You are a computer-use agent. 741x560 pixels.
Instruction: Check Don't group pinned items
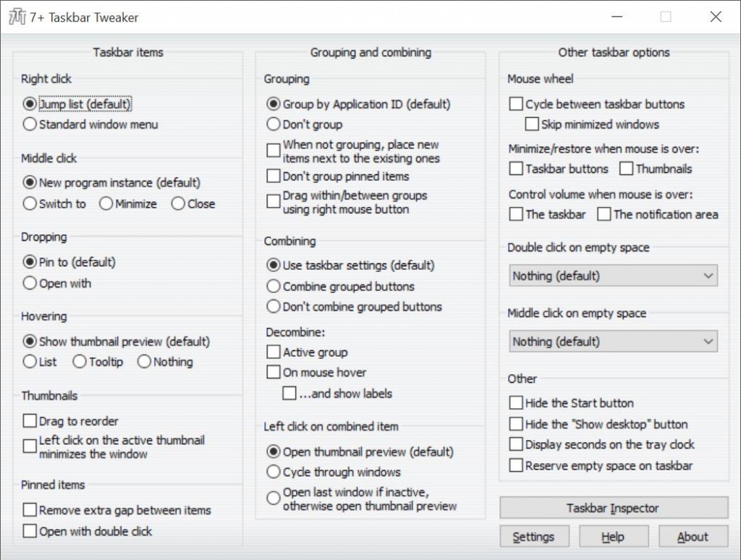tap(273, 176)
